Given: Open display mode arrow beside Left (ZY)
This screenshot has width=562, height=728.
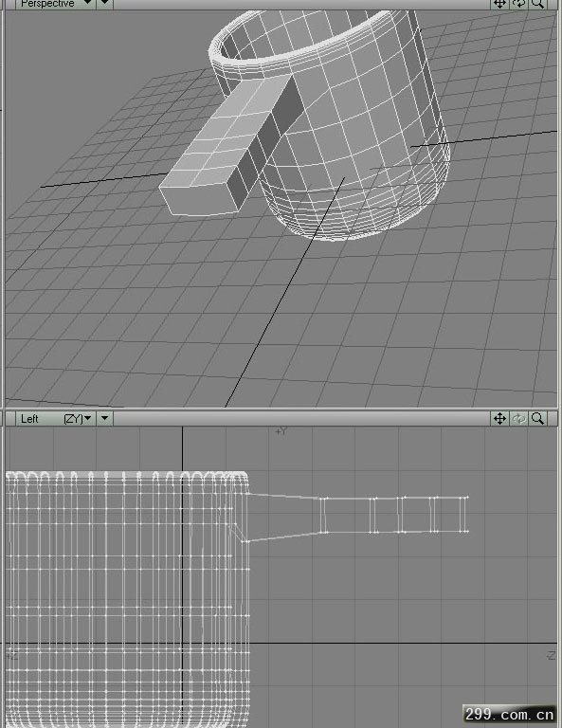Looking at the screenshot, I should click(105, 418).
